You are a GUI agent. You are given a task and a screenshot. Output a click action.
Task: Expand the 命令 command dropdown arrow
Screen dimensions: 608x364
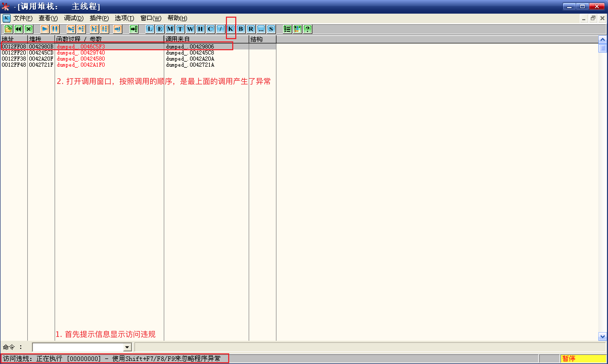[x=127, y=347]
